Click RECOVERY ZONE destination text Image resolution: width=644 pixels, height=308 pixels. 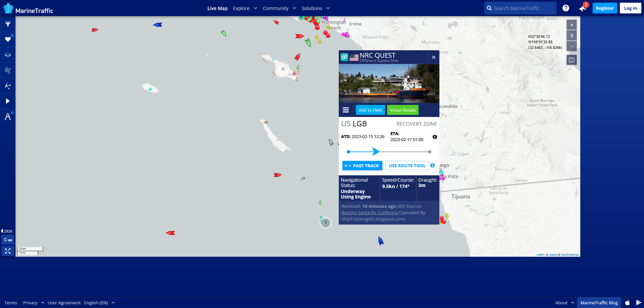417,124
